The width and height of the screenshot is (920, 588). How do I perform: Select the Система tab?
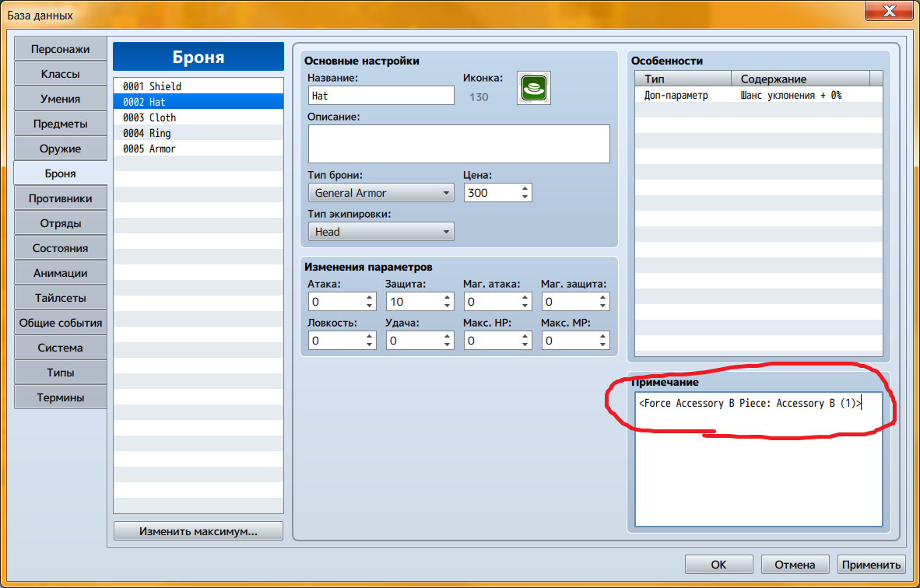click(60, 348)
